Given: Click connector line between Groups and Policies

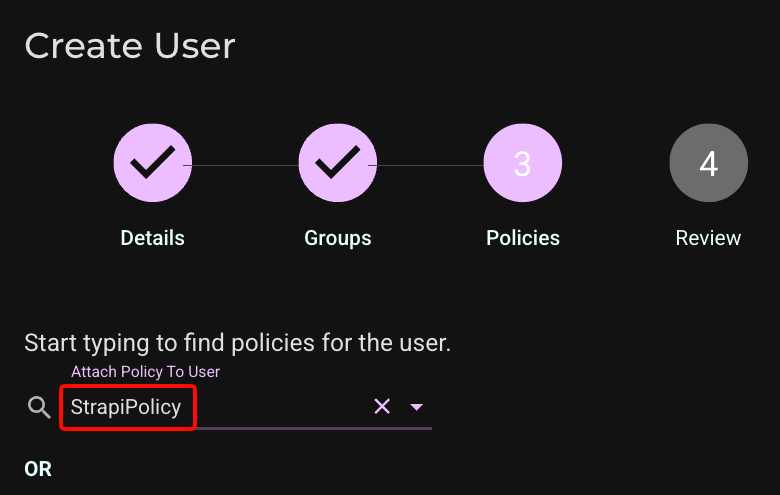Looking at the screenshot, I should (430, 165).
